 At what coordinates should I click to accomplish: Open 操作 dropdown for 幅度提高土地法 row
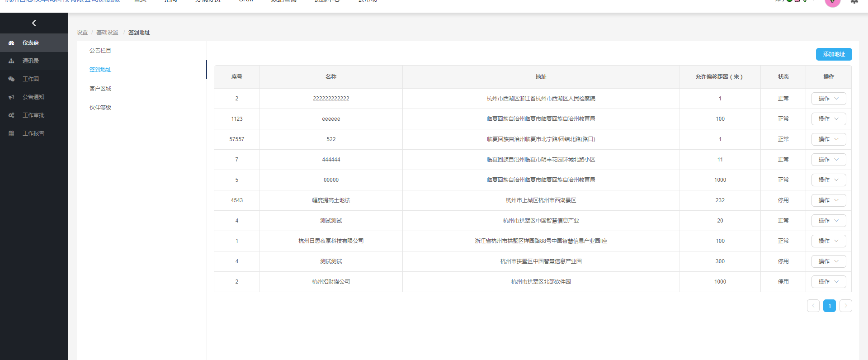[x=828, y=200]
